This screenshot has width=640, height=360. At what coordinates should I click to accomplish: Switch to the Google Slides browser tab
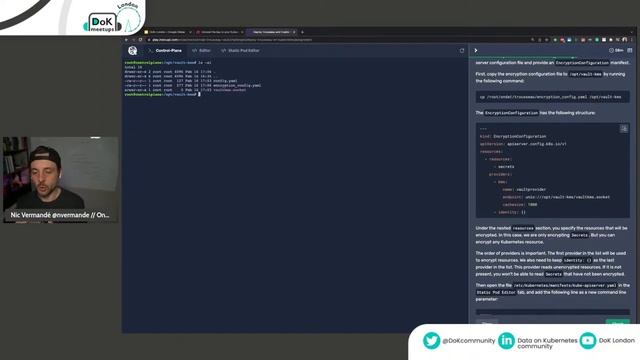click(168, 32)
